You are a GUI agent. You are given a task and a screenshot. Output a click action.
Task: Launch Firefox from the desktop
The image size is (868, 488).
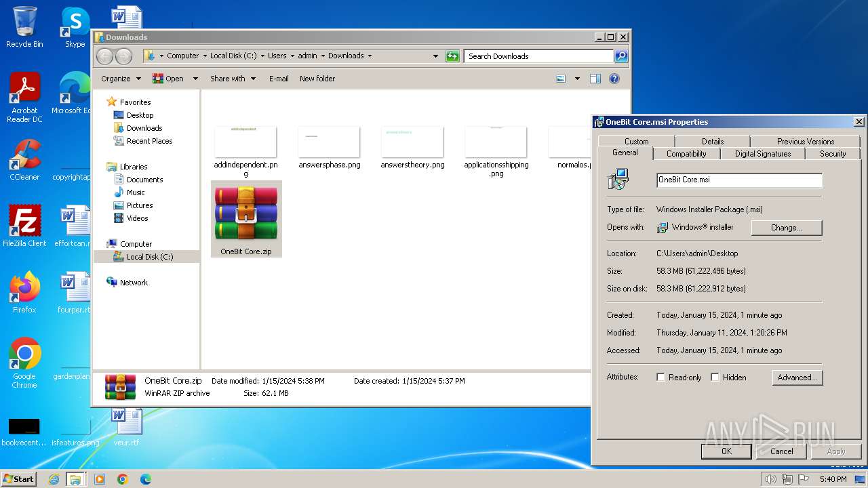(24, 292)
